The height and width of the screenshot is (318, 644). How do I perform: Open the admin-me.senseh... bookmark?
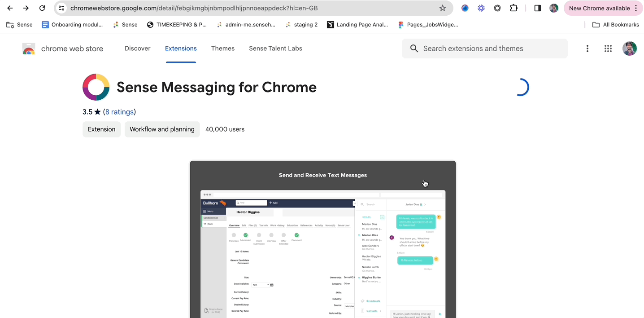[x=246, y=25]
